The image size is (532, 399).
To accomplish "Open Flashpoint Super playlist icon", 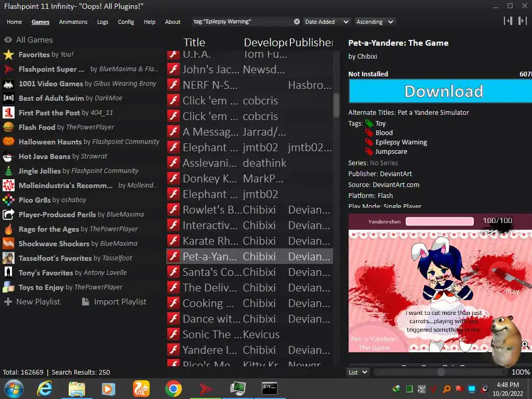I will point(8,69).
